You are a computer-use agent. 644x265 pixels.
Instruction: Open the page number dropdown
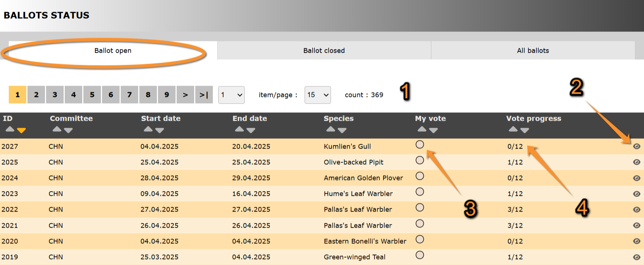click(x=231, y=95)
